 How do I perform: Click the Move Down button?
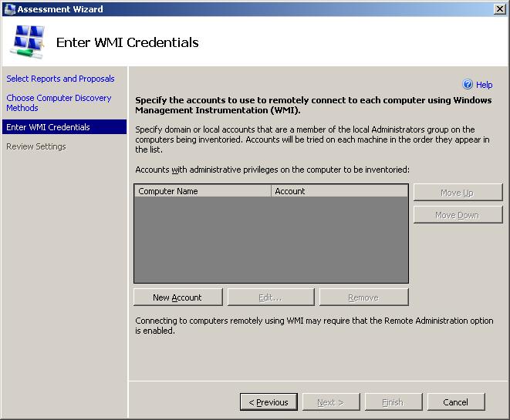click(458, 215)
